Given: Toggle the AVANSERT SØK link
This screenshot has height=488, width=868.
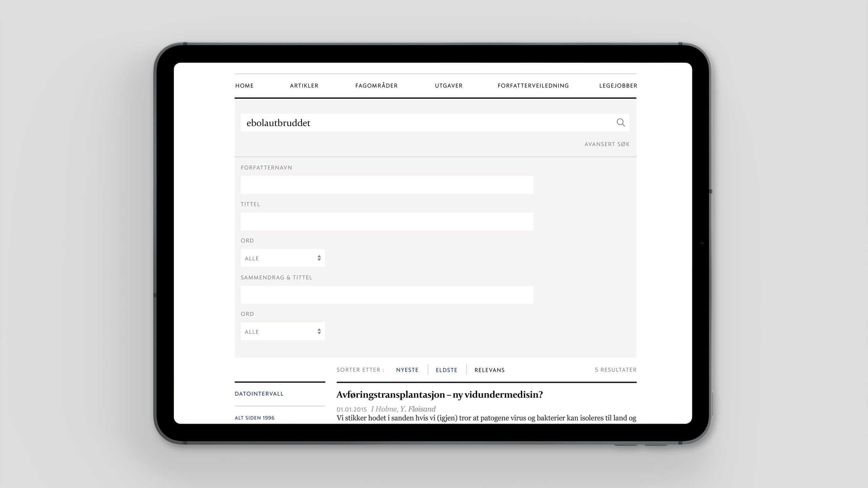Looking at the screenshot, I should [x=607, y=144].
